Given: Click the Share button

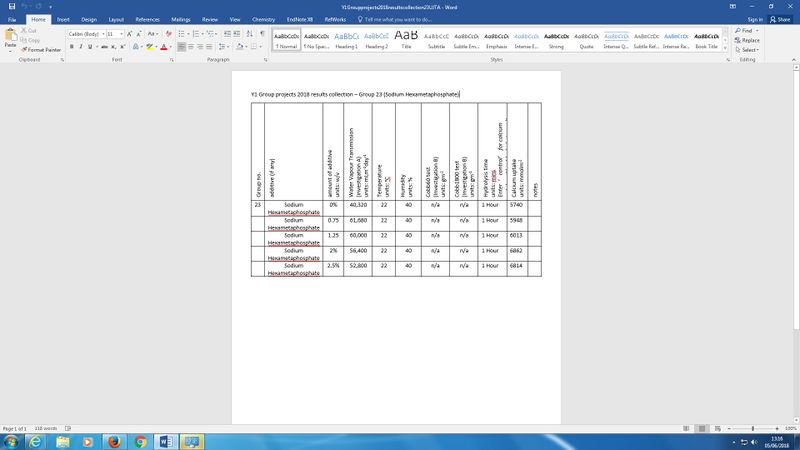Looking at the screenshot, I should tap(780, 19).
